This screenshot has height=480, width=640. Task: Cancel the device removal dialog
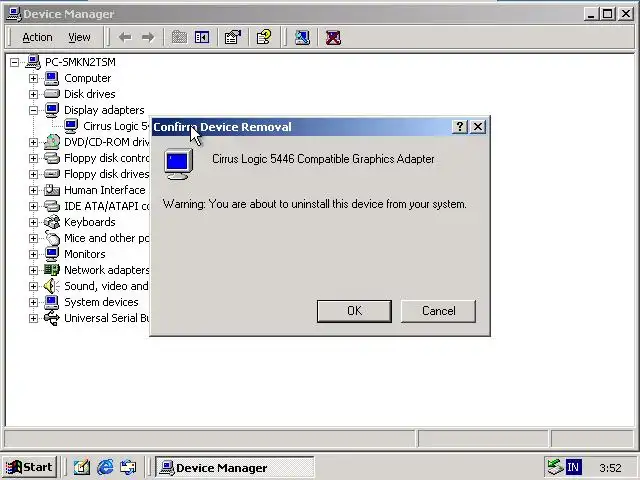(438, 311)
